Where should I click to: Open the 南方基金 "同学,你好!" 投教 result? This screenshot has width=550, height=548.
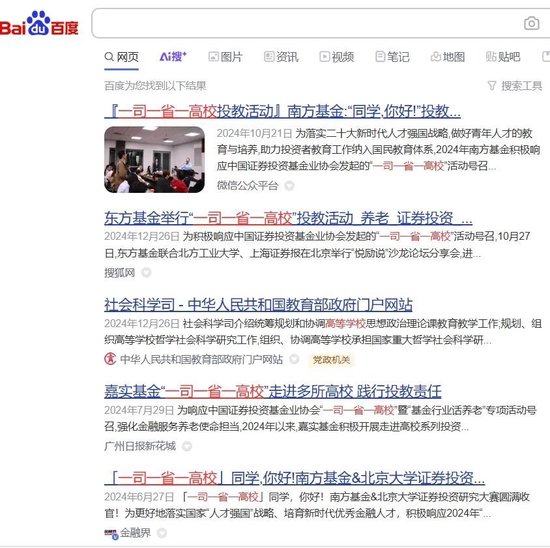(282, 112)
